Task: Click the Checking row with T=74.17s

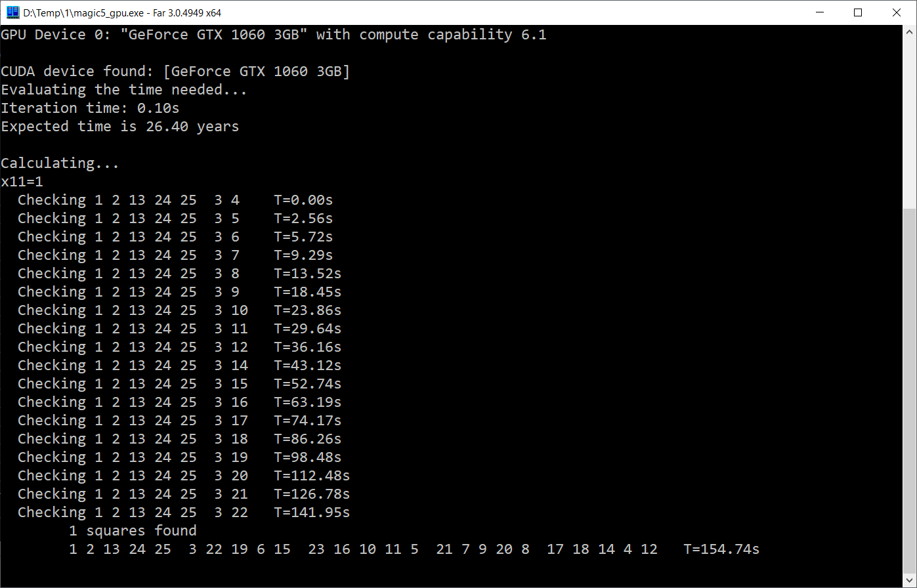Action: pos(180,421)
